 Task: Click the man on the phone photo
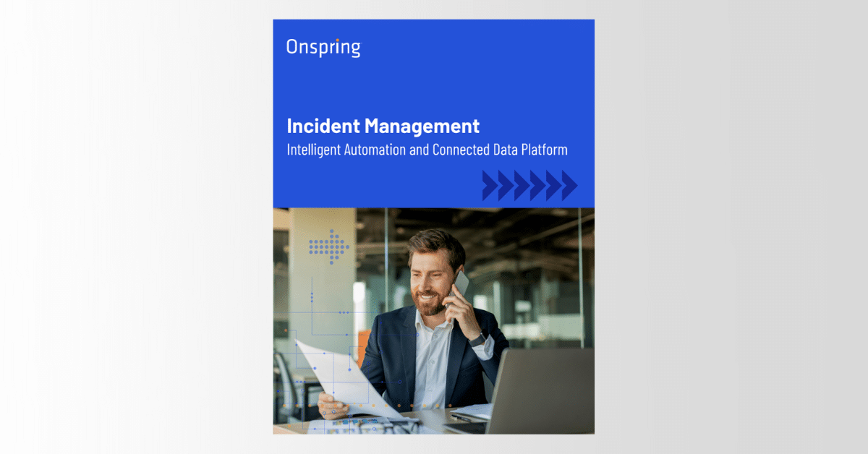click(x=433, y=321)
